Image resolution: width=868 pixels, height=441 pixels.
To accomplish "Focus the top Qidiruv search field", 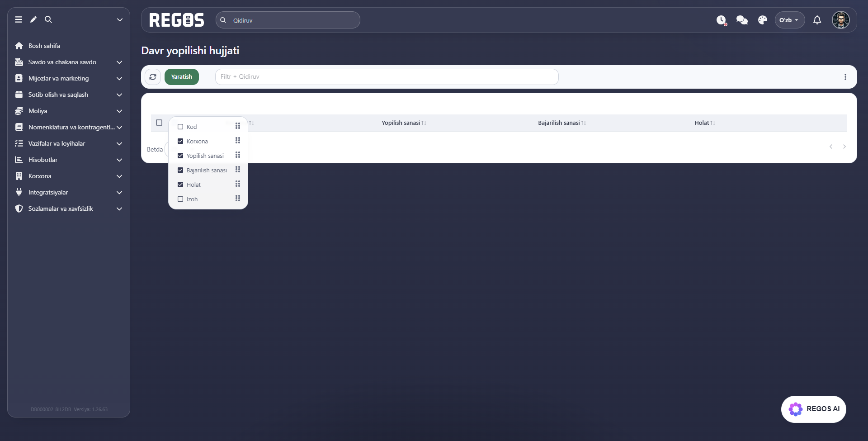I will 288,20.
